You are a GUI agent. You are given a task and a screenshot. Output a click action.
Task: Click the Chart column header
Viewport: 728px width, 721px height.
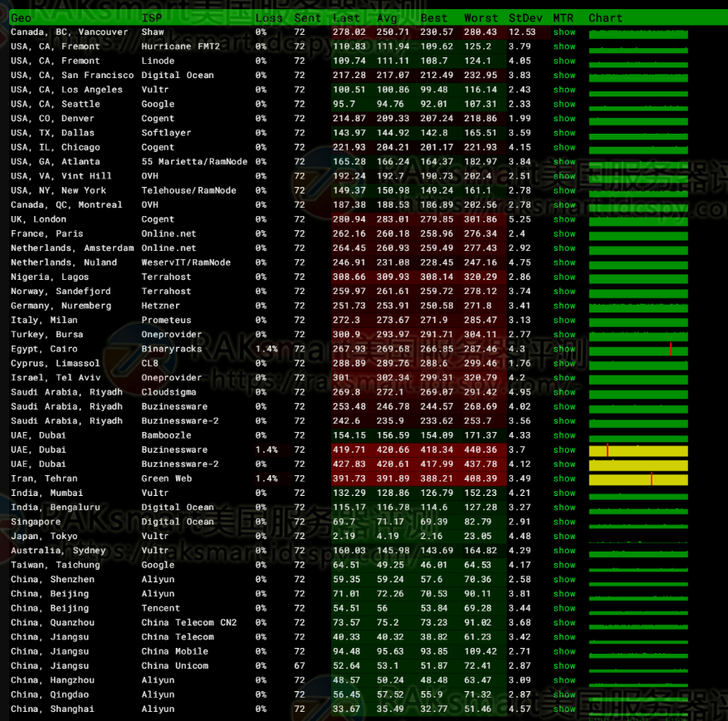tap(605, 18)
